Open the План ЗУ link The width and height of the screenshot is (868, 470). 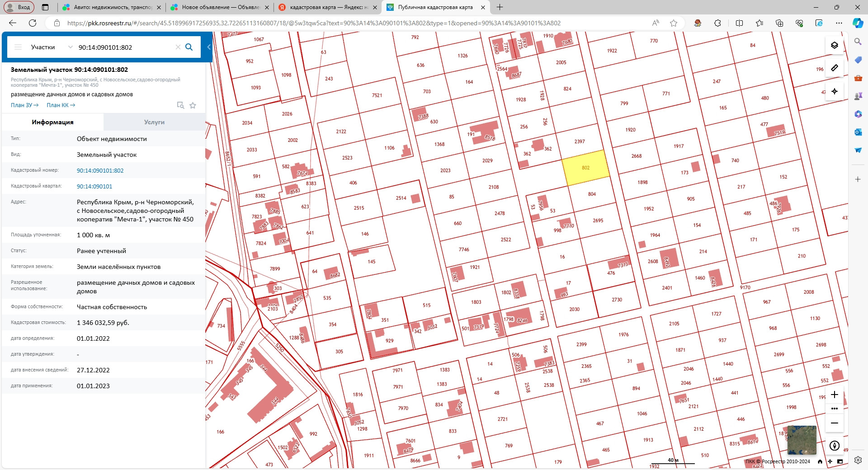coord(24,105)
